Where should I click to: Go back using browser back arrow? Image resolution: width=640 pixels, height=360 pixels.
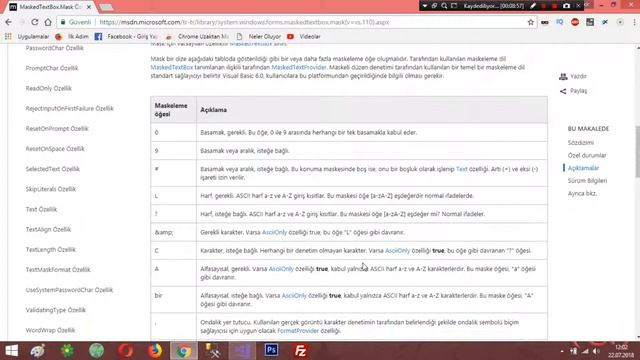coord(9,22)
